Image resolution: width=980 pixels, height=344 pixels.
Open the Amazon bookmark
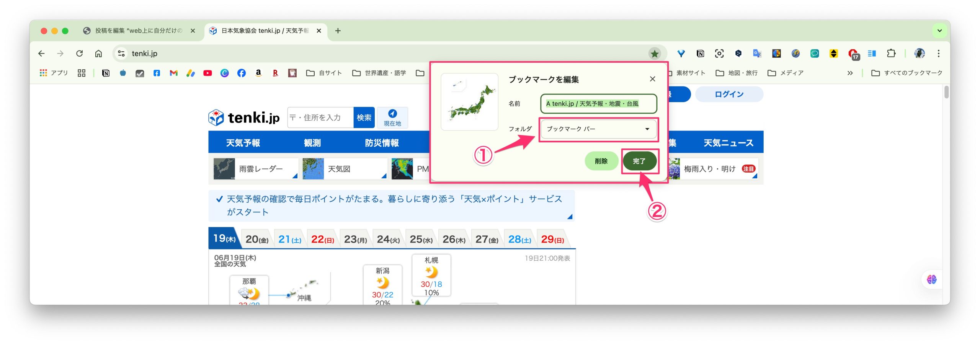(258, 73)
